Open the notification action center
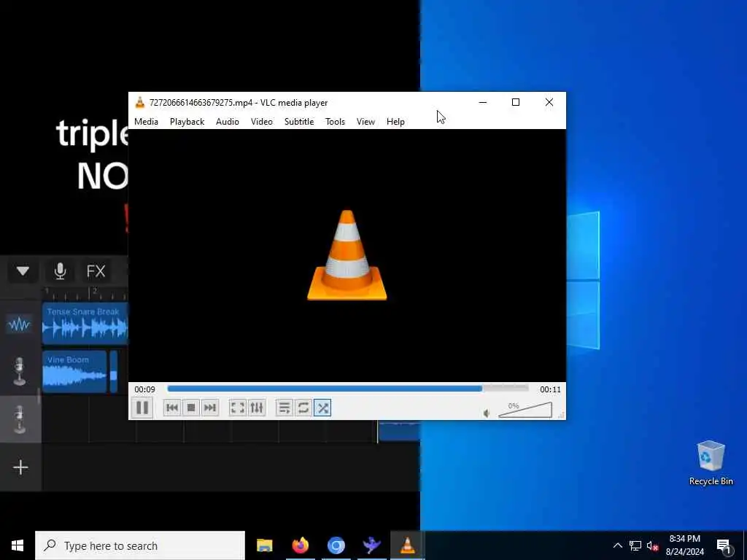Viewport: 747px width, 560px height. coord(724,545)
